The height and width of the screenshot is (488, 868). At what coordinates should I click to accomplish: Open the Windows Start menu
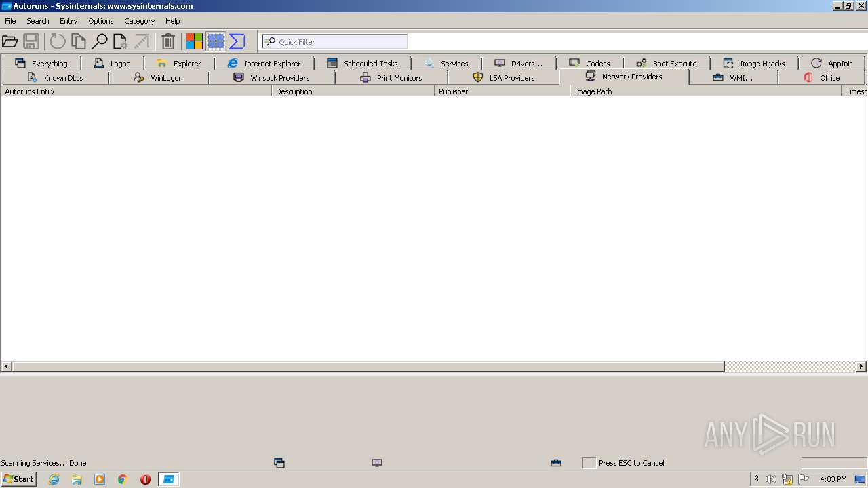coord(18,479)
